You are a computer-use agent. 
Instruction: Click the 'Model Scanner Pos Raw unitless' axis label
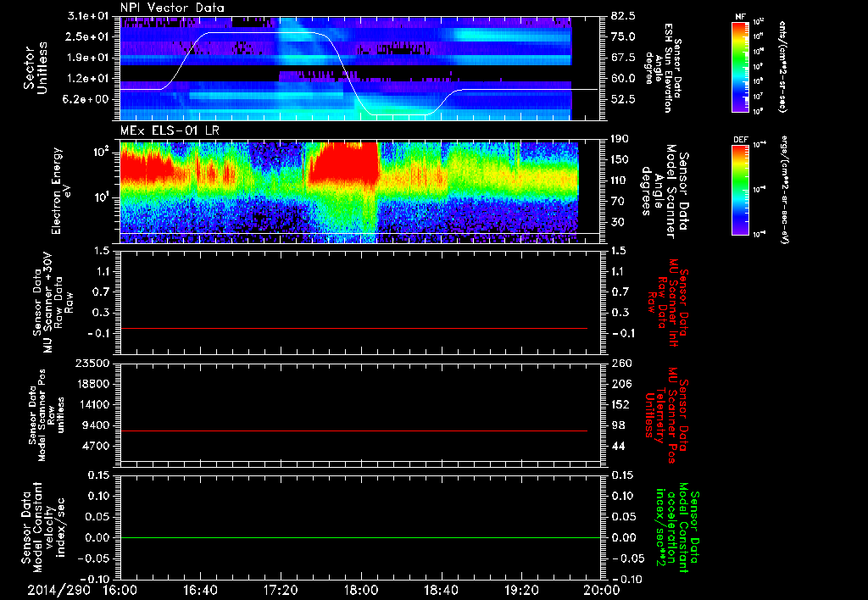(47, 415)
